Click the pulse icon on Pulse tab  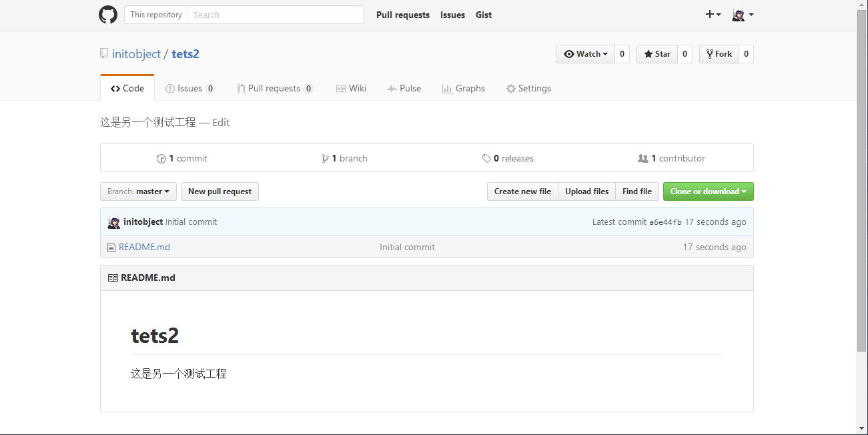pyautogui.click(x=392, y=89)
